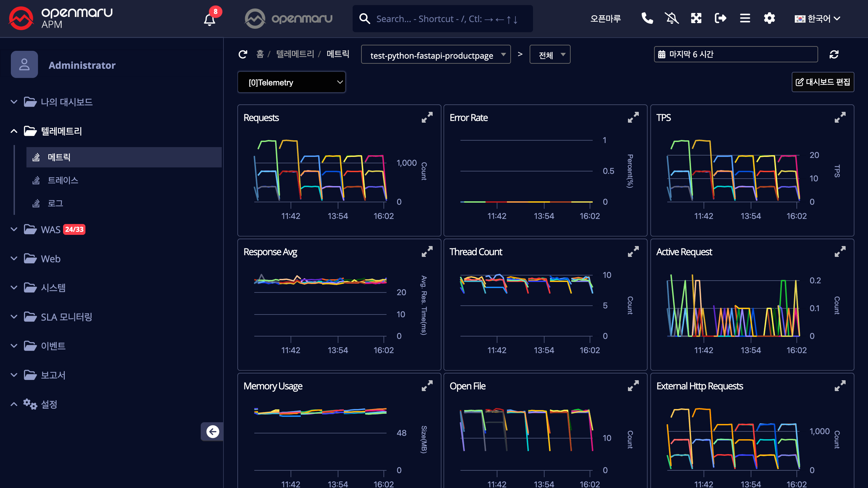868x488 pixels.
Task: Click the logout icon in top bar
Action: (x=721, y=18)
